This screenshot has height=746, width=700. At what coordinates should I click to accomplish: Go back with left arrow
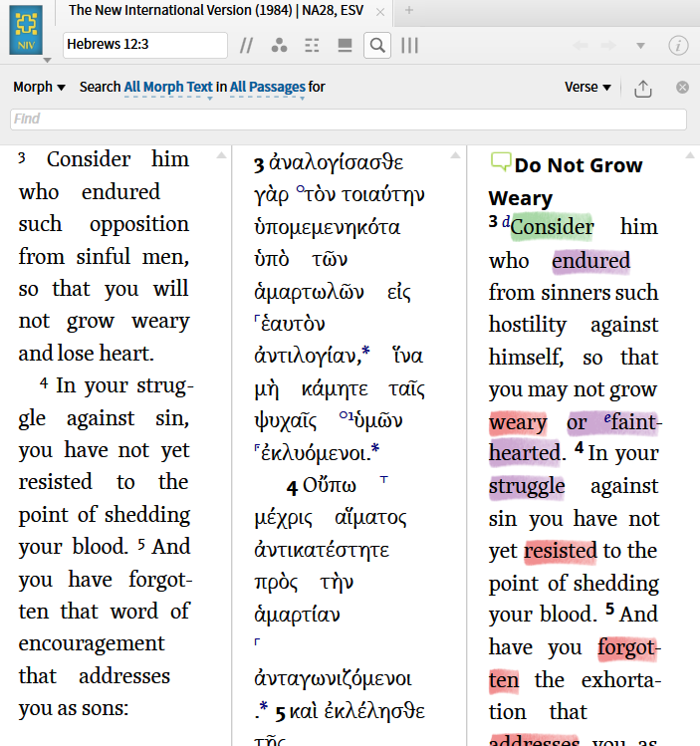pos(581,46)
